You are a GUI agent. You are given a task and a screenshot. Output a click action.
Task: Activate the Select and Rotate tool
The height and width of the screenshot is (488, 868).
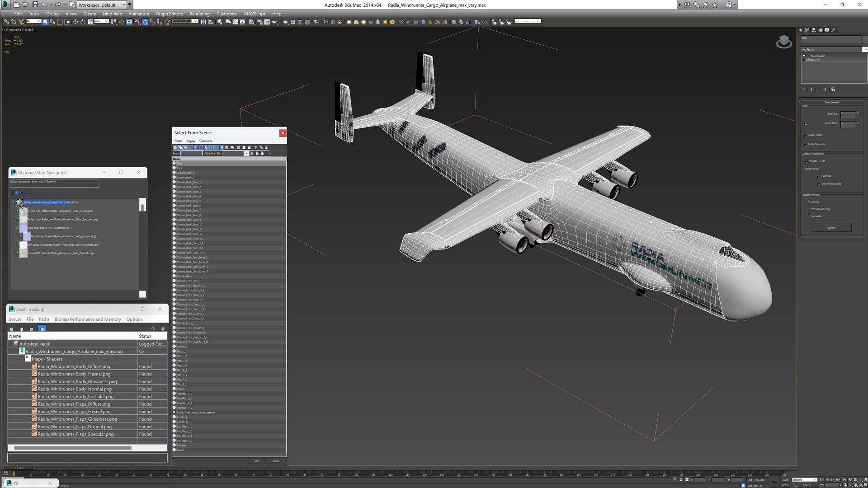pos(83,22)
